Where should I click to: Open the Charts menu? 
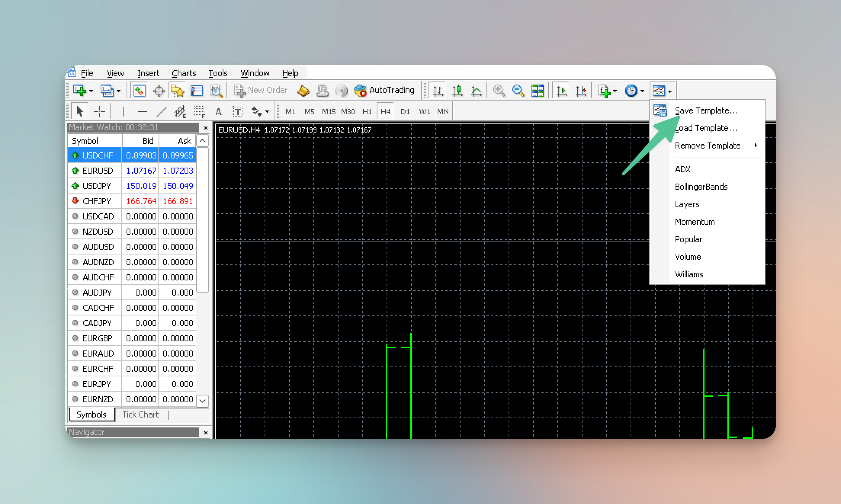pos(184,73)
